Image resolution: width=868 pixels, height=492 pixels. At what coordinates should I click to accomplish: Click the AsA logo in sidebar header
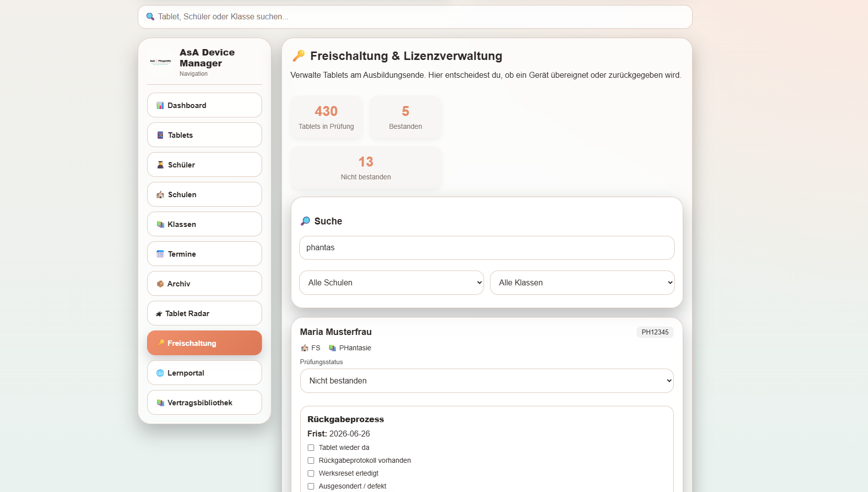(x=161, y=62)
